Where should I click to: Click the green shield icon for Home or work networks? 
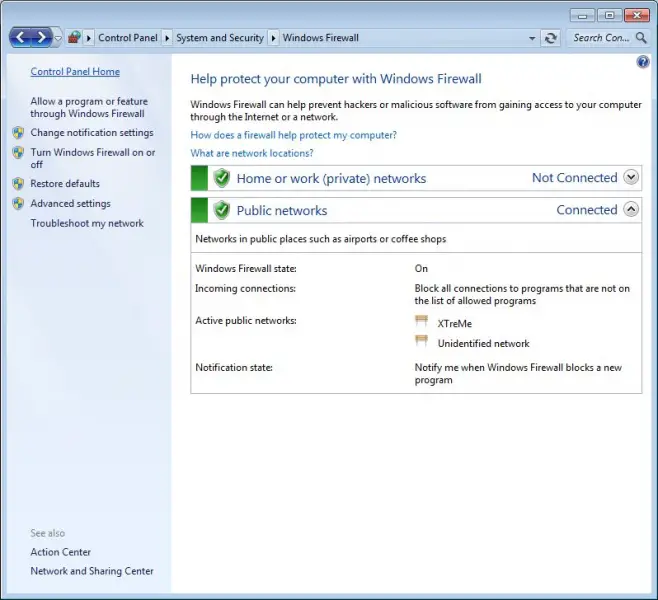point(222,178)
